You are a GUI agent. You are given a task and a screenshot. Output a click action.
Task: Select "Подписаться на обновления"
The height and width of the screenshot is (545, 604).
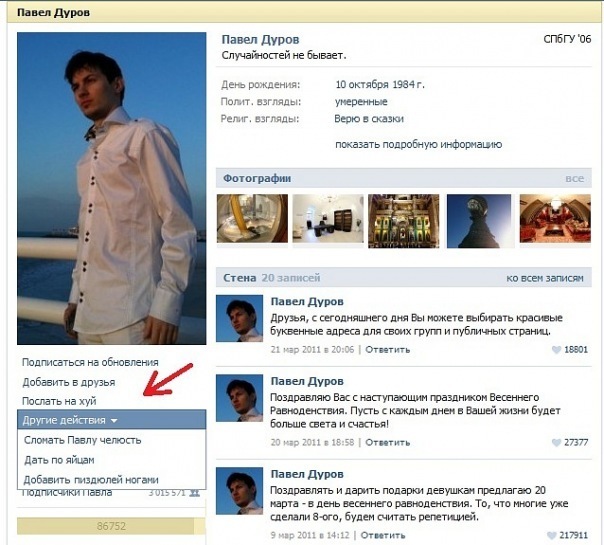pyautogui.click(x=90, y=362)
